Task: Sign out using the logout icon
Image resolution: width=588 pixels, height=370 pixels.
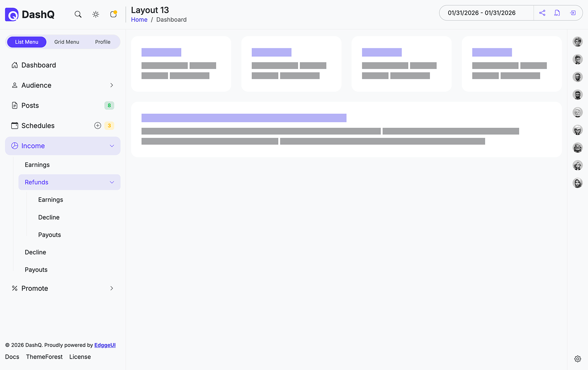Action: (572, 13)
